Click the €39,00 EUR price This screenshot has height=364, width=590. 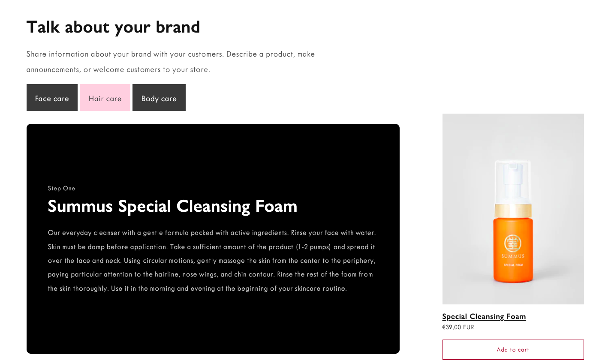(x=458, y=328)
